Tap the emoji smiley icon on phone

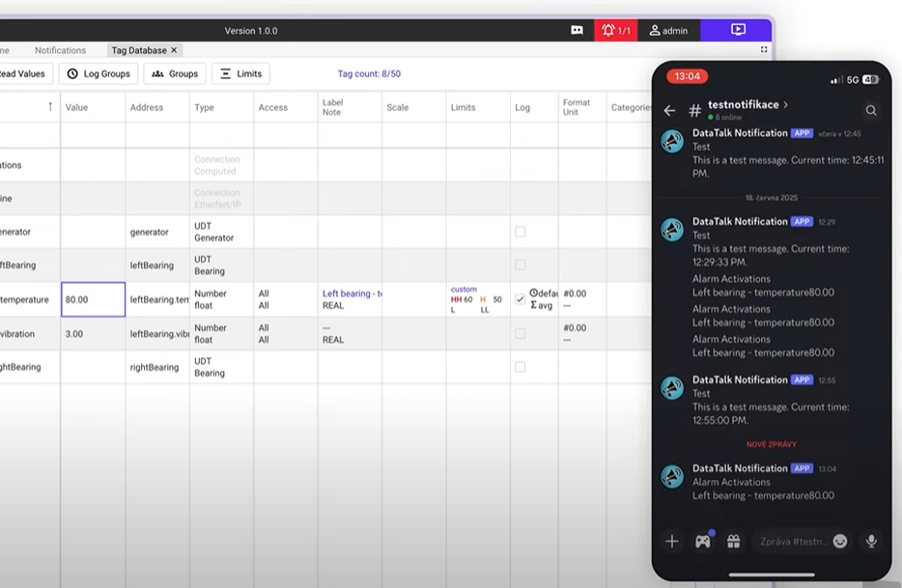click(840, 541)
